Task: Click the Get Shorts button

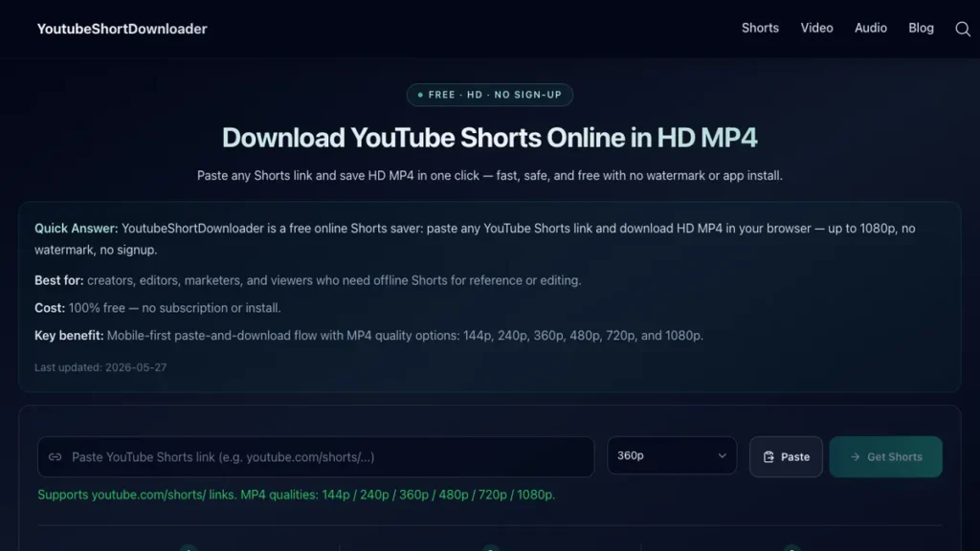Action: coord(885,456)
